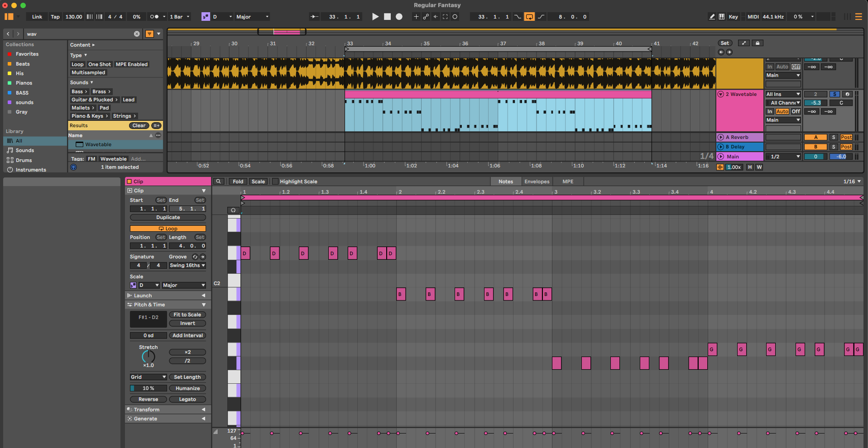
Task: Click the browser search clear X icon
Action: pyautogui.click(x=137, y=34)
